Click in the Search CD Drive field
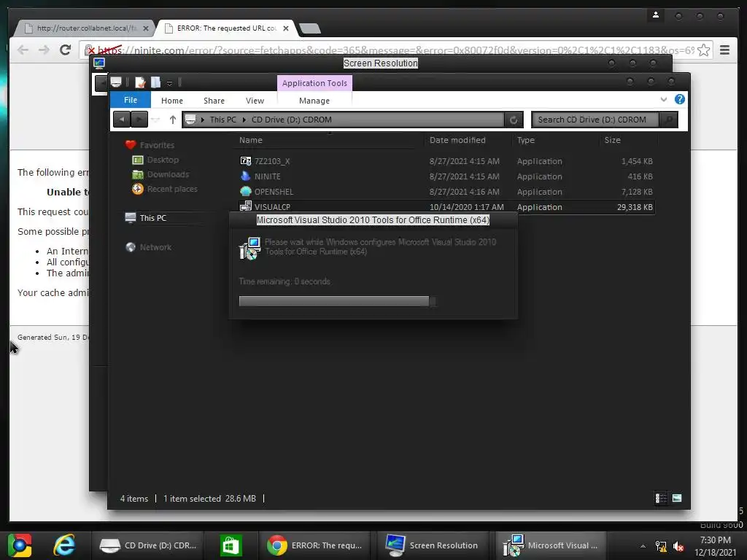The image size is (747, 560). click(595, 120)
